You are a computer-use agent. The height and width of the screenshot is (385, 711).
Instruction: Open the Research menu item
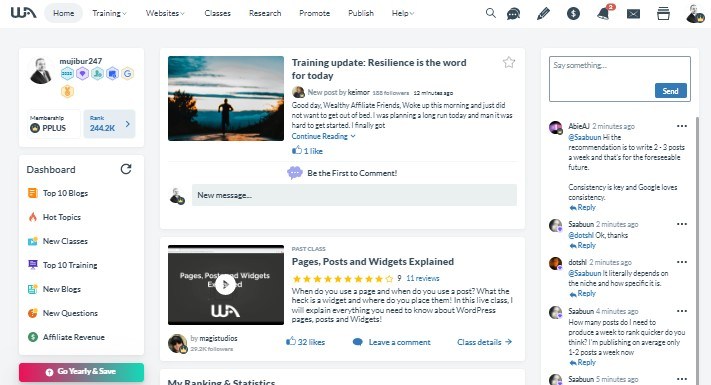(x=265, y=13)
